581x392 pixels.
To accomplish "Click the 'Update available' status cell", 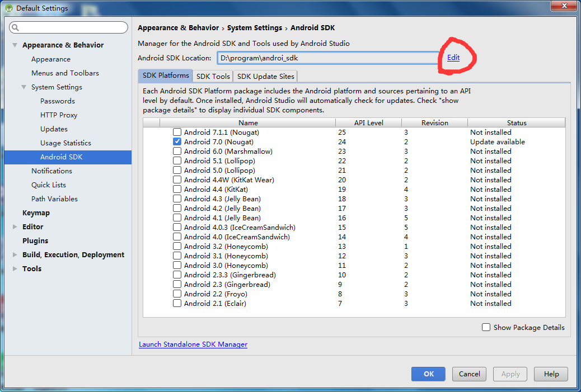I will tap(498, 142).
